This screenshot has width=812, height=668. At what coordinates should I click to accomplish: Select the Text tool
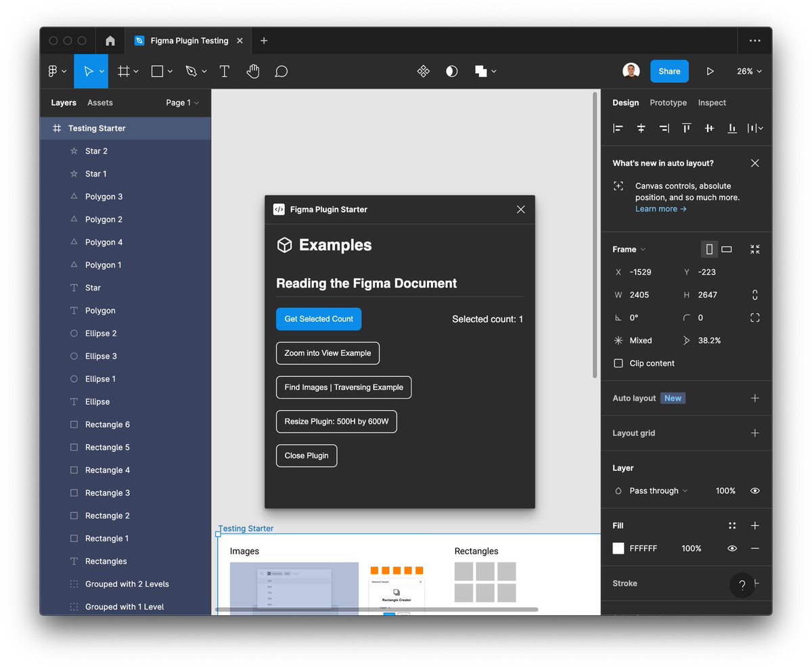click(225, 71)
